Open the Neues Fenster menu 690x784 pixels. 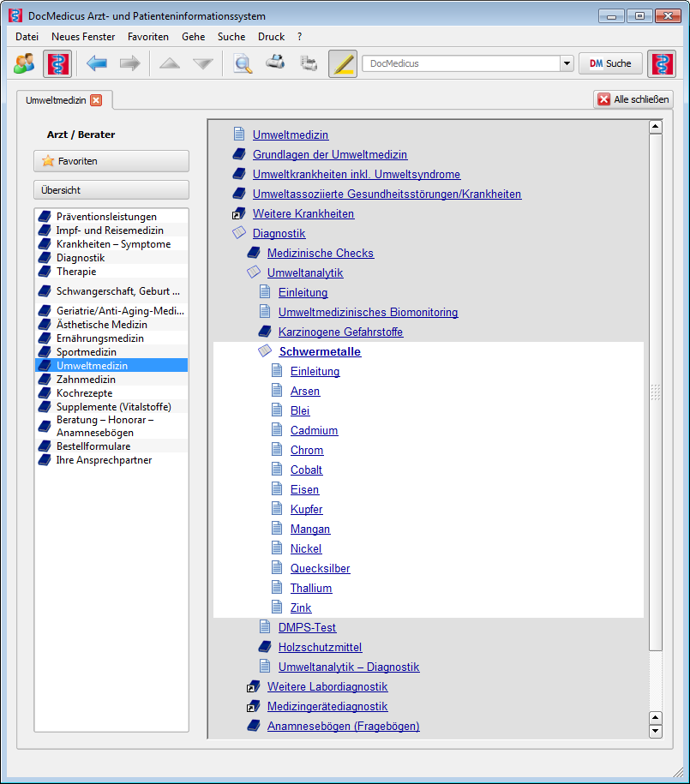[83, 37]
